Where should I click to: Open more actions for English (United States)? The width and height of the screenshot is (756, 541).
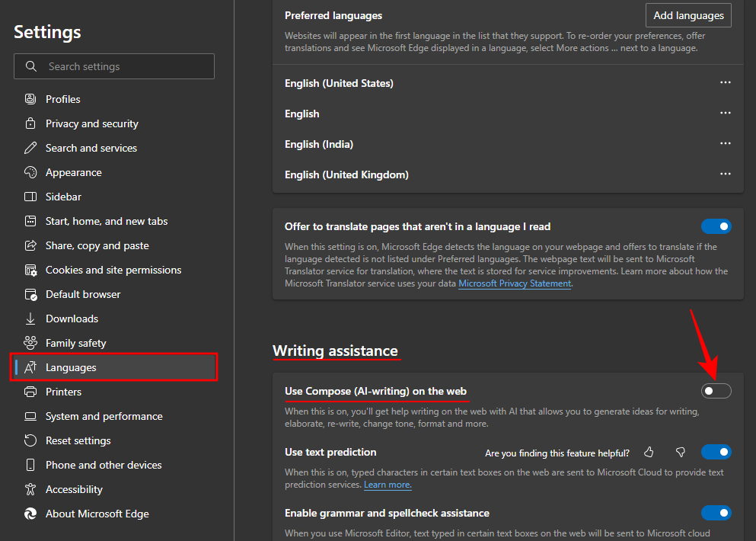(725, 83)
